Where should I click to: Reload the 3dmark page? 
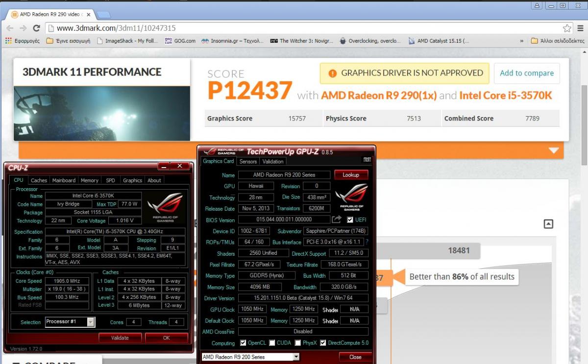(x=36, y=28)
